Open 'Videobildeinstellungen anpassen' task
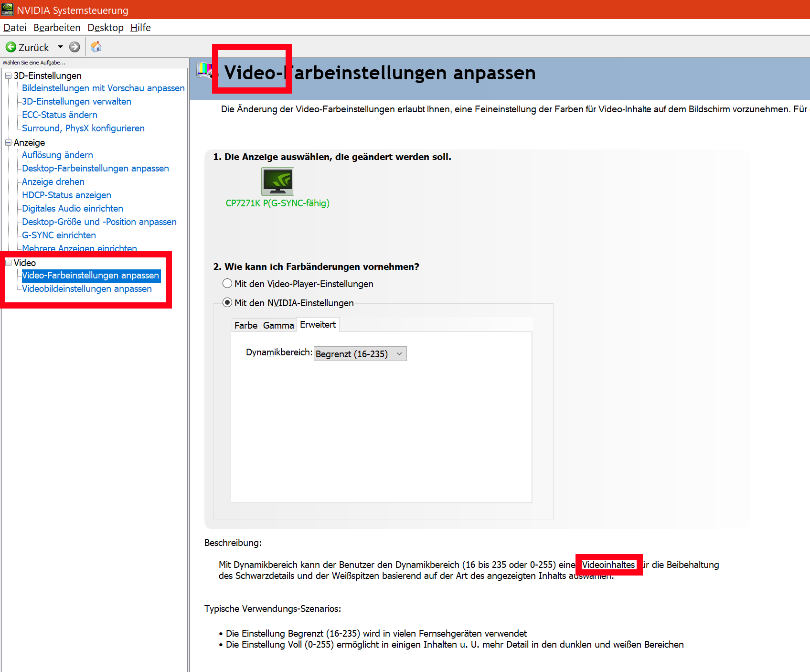The width and height of the screenshot is (810, 672). pyautogui.click(x=87, y=289)
